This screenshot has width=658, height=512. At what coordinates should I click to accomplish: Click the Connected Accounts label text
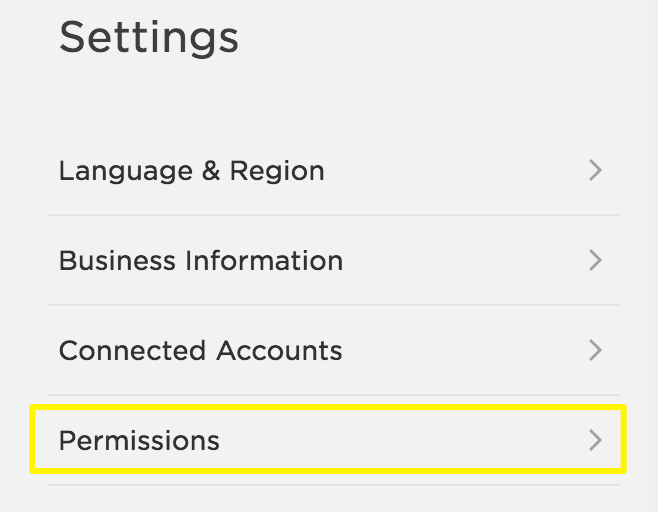click(x=200, y=351)
